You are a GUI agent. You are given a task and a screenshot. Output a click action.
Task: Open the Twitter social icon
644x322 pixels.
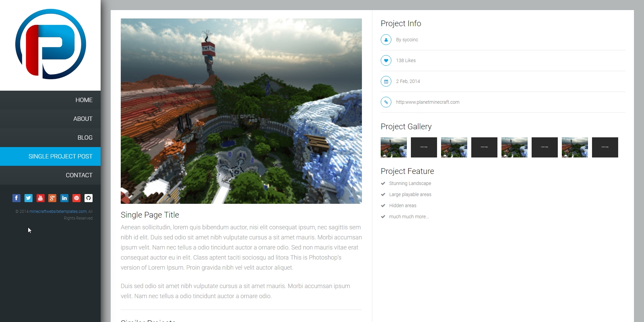click(29, 198)
